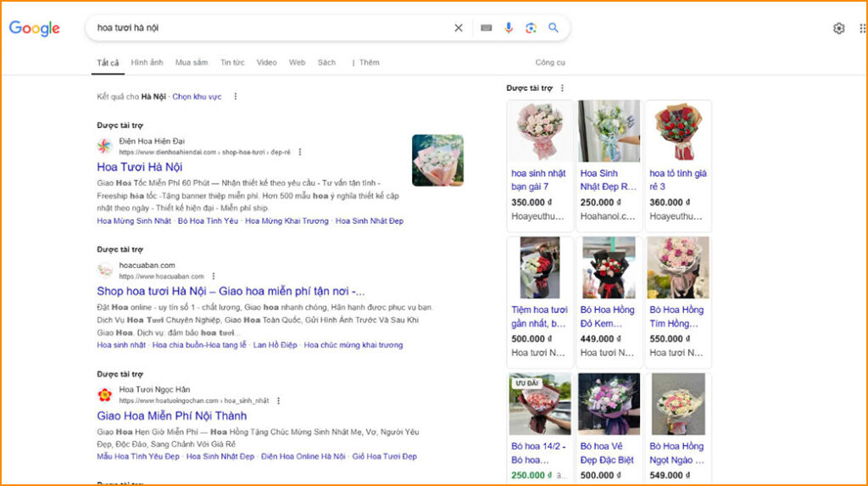The height and width of the screenshot is (486, 868).
Task: Open Giao Hoa Miễn Phí Nội Thành title
Action: pos(171,416)
